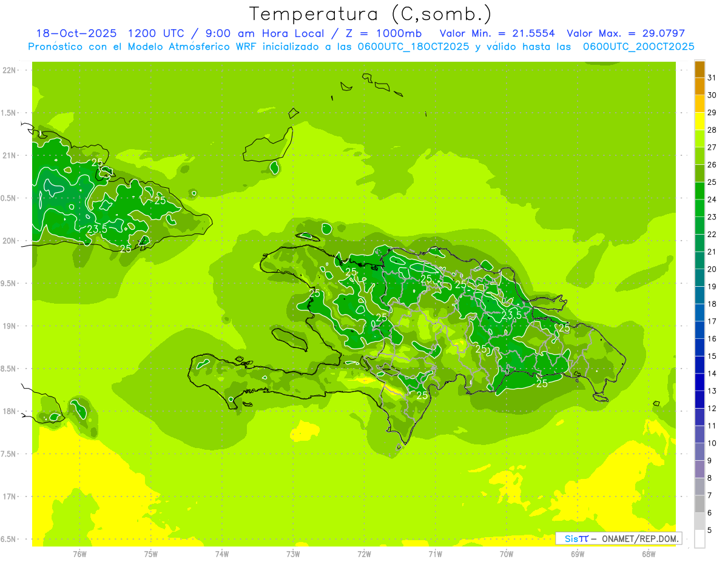Pick the dark orange legend swatch above 31

pyautogui.click(x=699, y=69)
